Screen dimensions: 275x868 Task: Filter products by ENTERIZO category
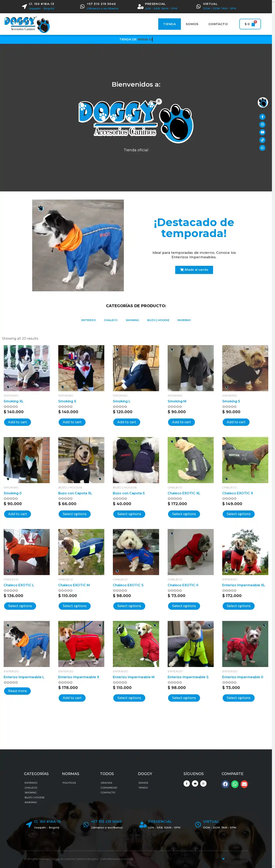click(x=89, y=320)
